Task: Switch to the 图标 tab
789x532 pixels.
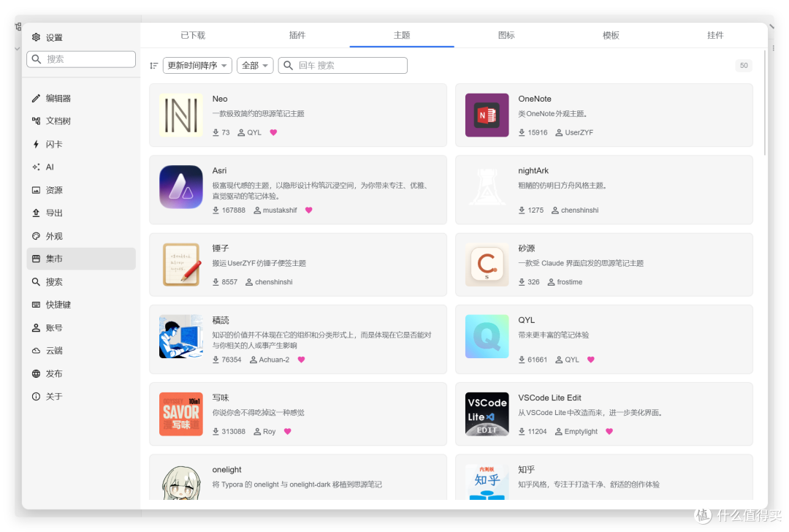Action: point(506,35)
